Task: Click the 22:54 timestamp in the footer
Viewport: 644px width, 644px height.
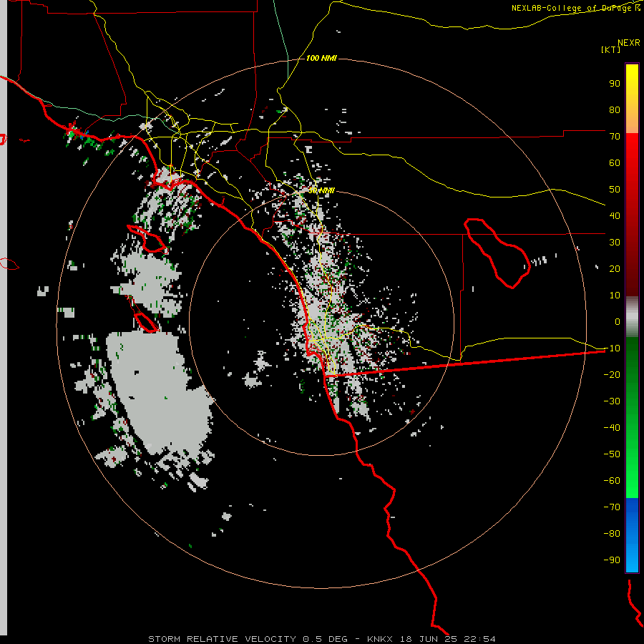Action: pyautogui.click(x=479, y=639)
